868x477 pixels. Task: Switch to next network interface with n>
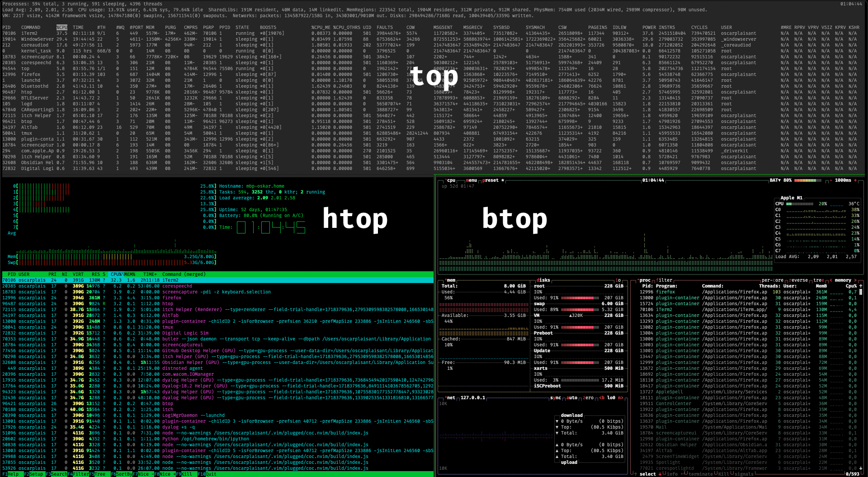(620, 398)
